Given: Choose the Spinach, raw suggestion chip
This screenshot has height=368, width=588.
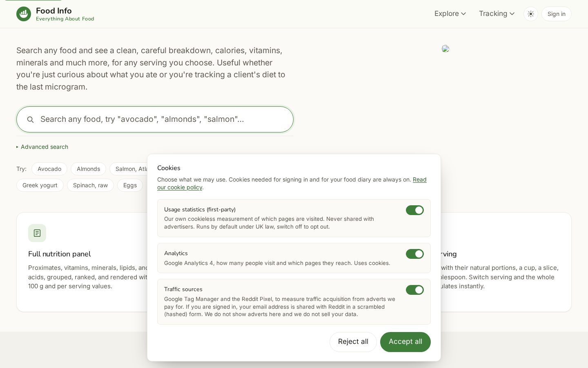Looking at the screenshot, I should [90, 185].
